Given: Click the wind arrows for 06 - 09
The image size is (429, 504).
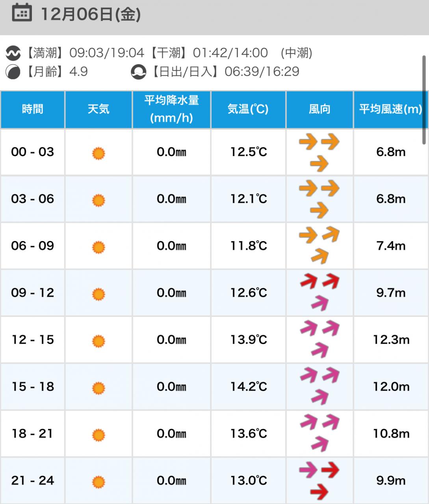Looking at the screenshot, I should click(319, 245).
